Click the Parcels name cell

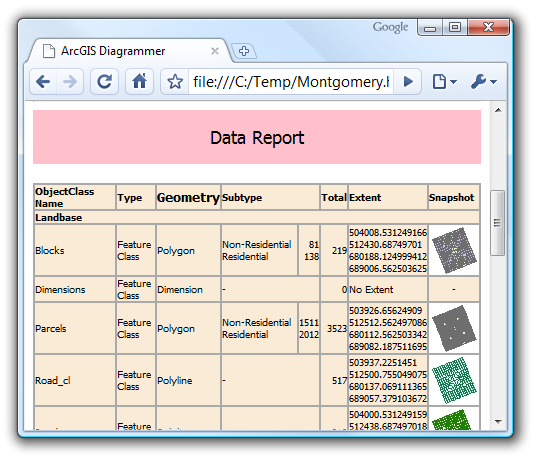tap(75, 328)
